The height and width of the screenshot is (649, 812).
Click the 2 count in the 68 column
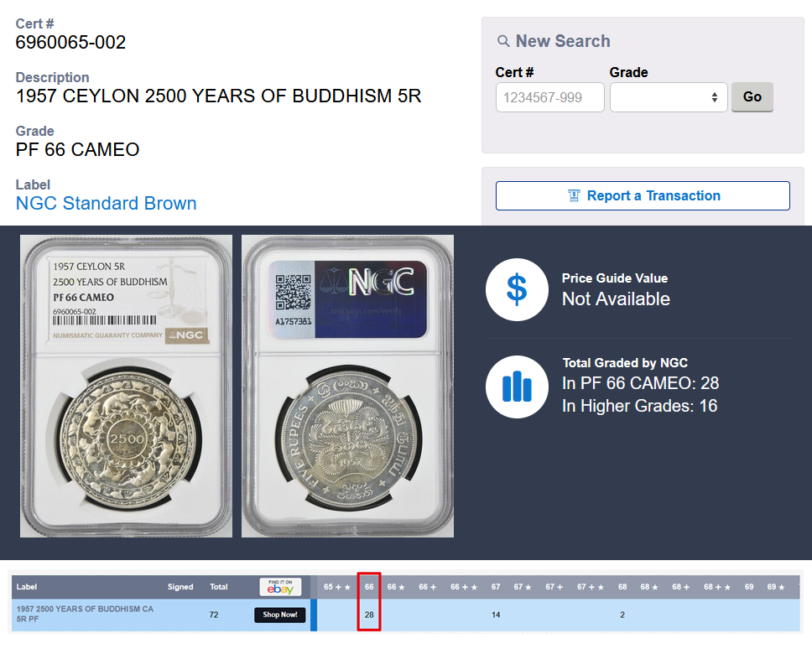click(622, 615)
